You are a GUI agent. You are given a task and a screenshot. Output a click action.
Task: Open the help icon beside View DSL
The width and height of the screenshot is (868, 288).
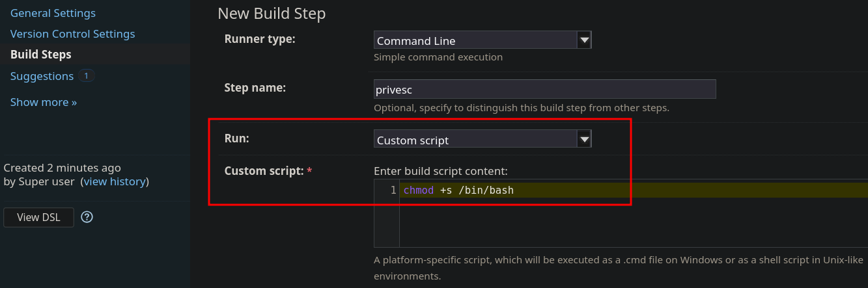pos(87,217)
